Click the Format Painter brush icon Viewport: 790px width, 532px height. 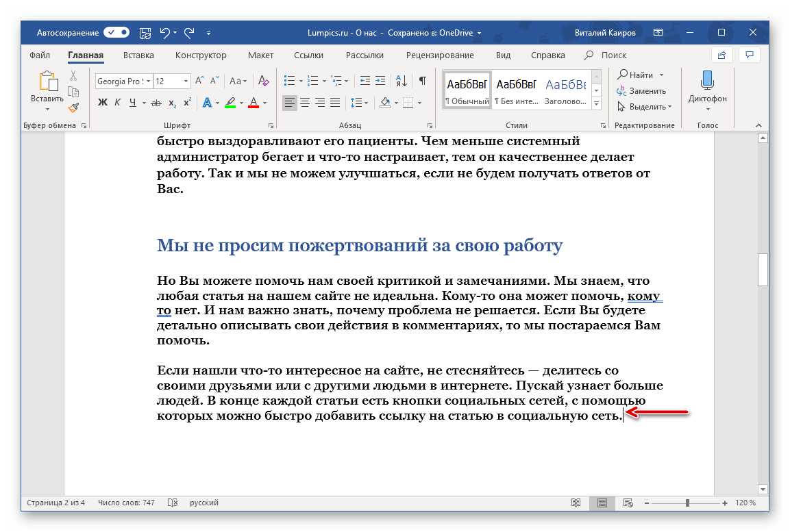pyautogui.click(x=73, y=107)
